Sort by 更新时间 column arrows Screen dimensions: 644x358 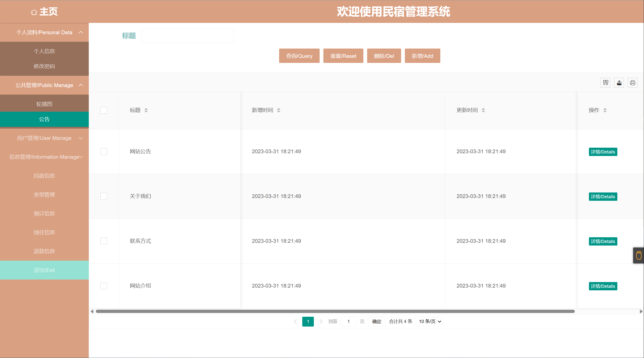coord(483,110)
